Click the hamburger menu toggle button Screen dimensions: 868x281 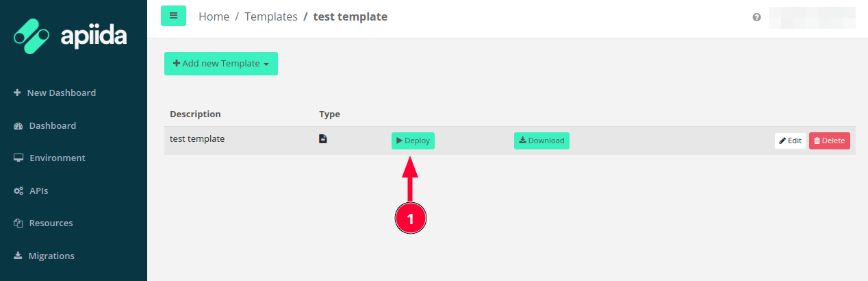point(173,16)
